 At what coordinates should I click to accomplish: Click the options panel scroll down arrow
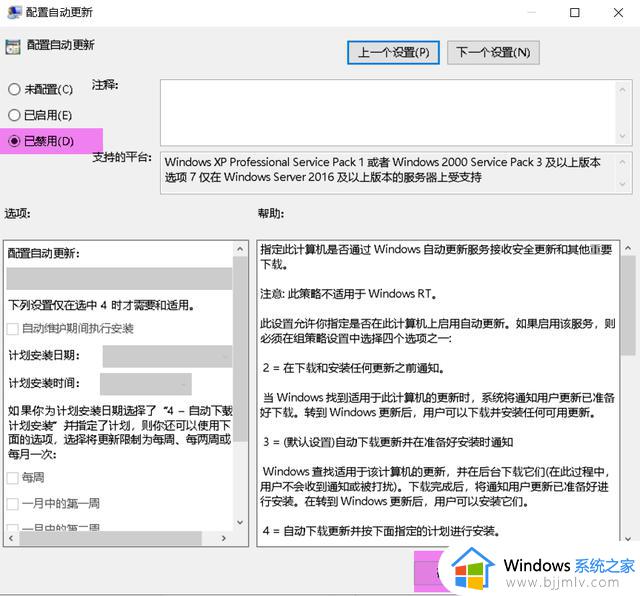(240, 522)
